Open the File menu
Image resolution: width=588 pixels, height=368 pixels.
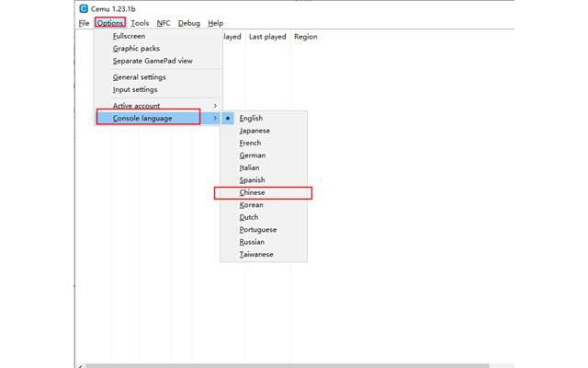(x=84, y=23)
